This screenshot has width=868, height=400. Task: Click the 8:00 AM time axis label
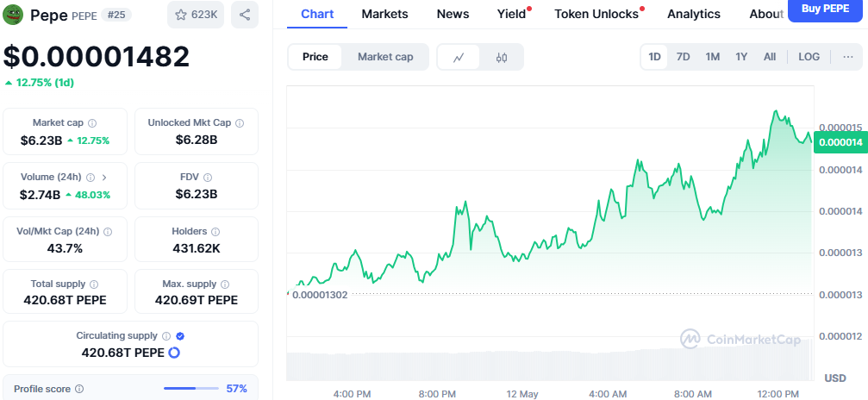click(x=692, y=394)
